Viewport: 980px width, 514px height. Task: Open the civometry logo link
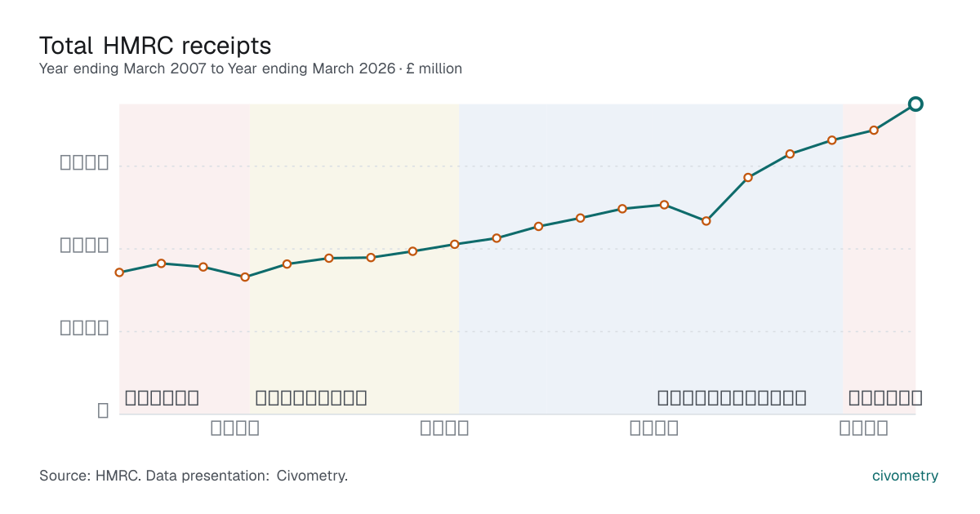[905, 476]
